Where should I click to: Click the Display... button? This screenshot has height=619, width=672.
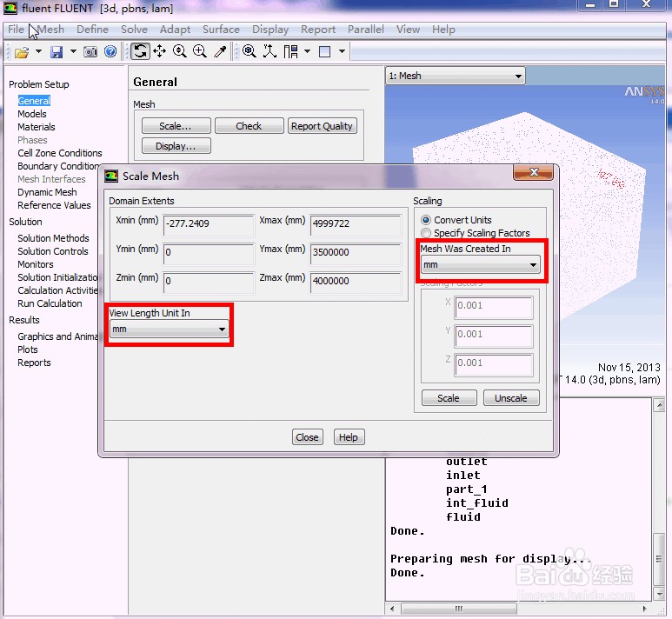[176, 146]
